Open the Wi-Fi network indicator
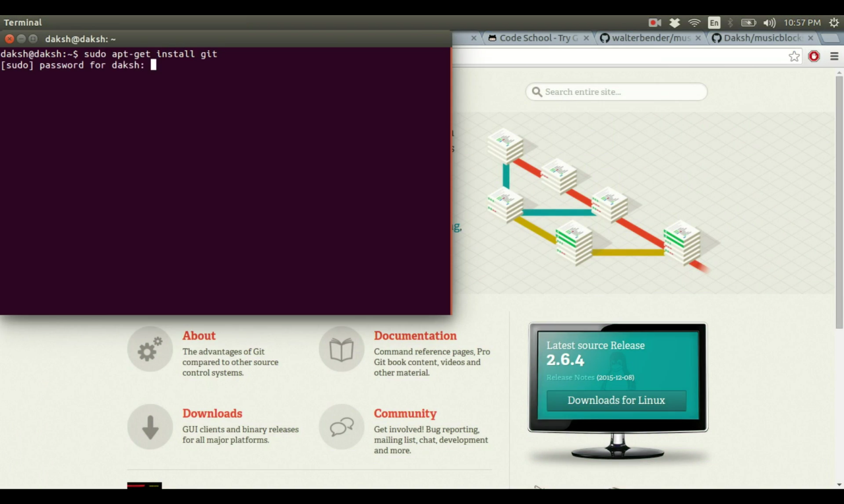 click(x=694, y=22)
